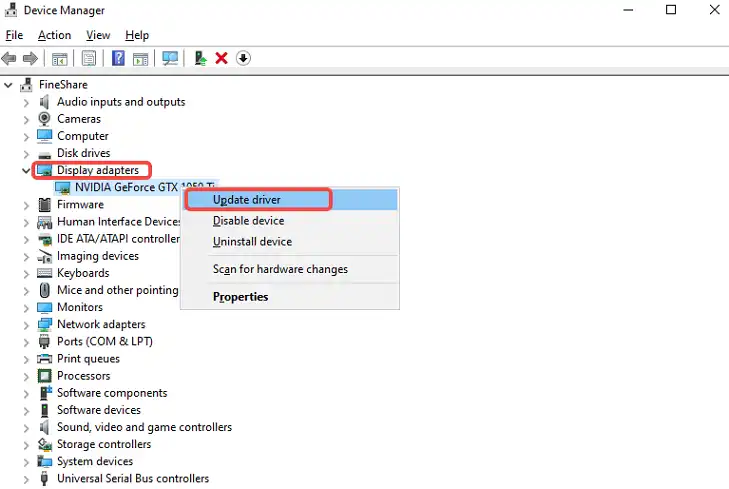Expand the Processors node
729x489 pixels.
pos(26,377)
